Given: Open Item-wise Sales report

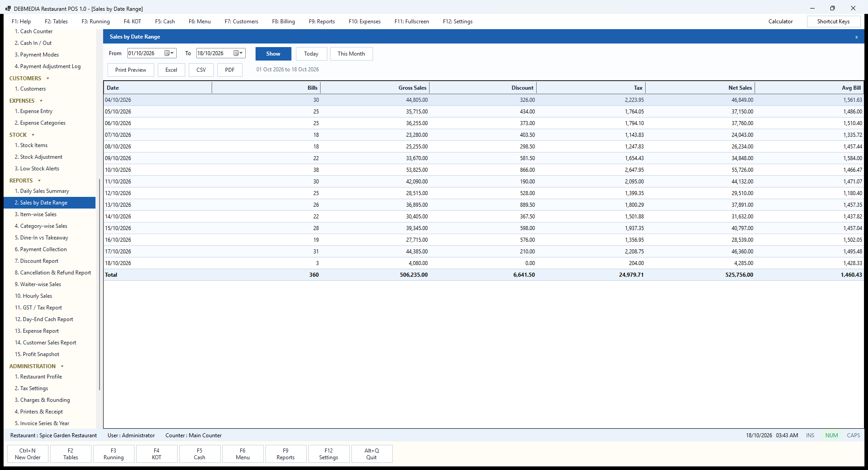Looking at the screenshot, I should click(x=49, y=214).
